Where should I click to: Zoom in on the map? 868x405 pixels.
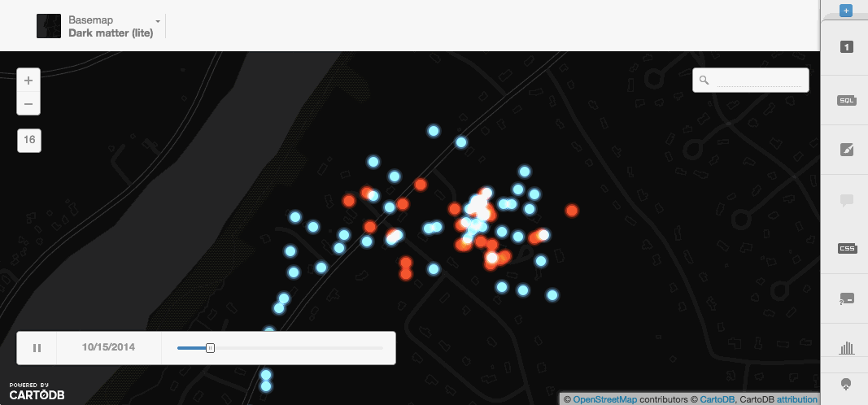pos(28,81)
